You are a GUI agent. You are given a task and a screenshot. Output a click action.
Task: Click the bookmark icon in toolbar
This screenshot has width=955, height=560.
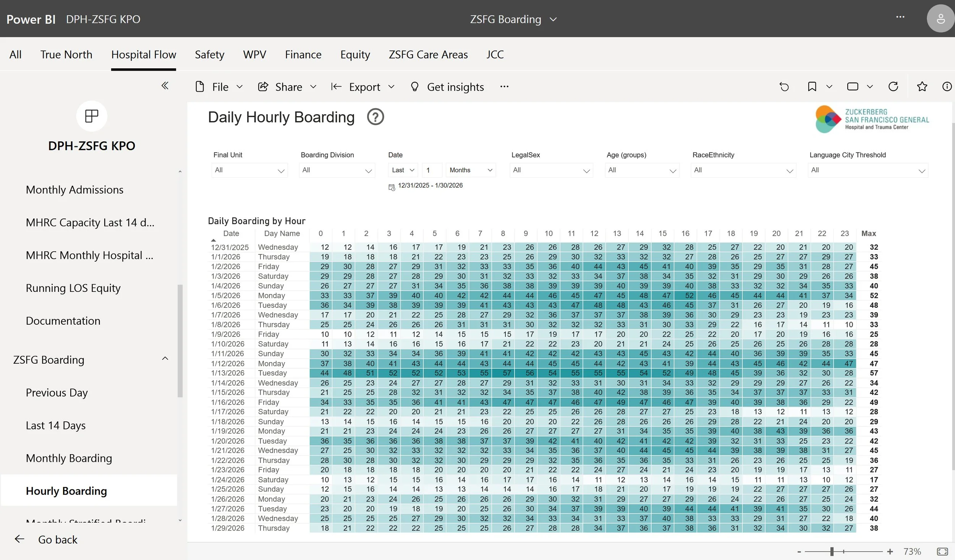(x=812, y=87)
